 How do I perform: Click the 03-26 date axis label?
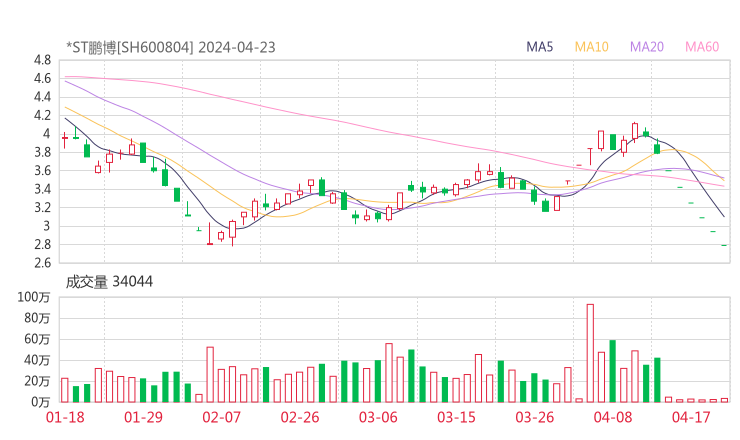click(534, 417)
